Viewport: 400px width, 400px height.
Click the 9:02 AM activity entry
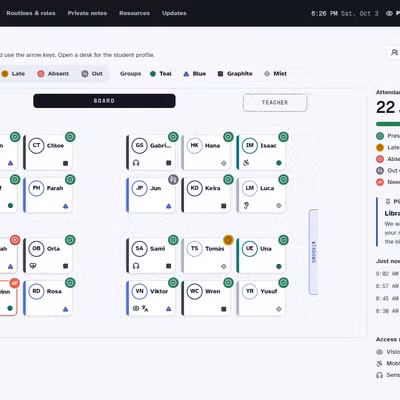pos(388,274)
